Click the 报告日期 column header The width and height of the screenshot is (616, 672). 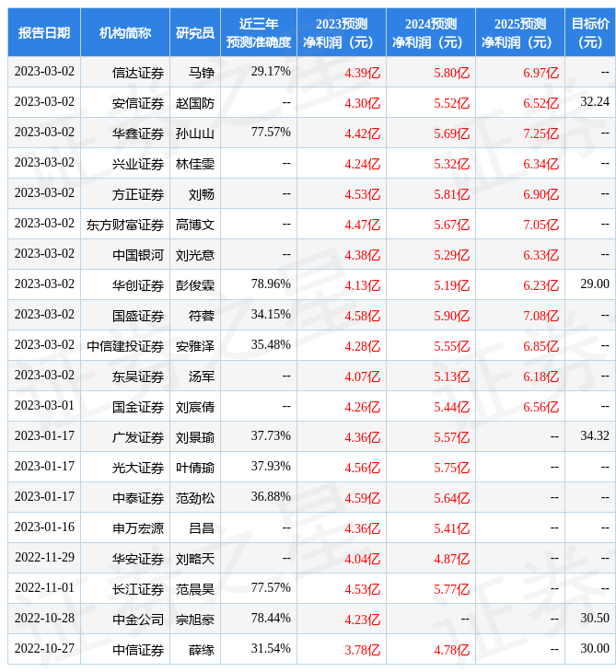44,32
